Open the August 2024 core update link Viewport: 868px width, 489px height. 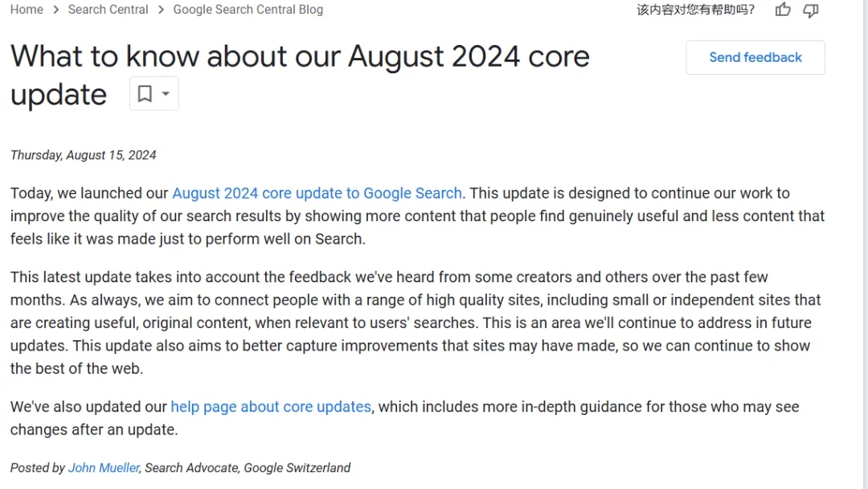click(x=317, y=193)
